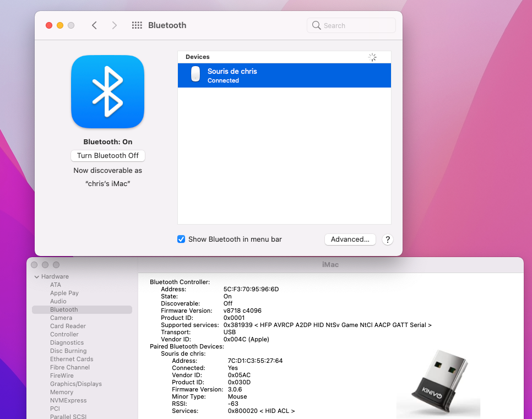Image resolution: width=532 pixels, height=419 pixels.
Task: Click the mouse icon for Souris de chris
Action: [196, 74]
